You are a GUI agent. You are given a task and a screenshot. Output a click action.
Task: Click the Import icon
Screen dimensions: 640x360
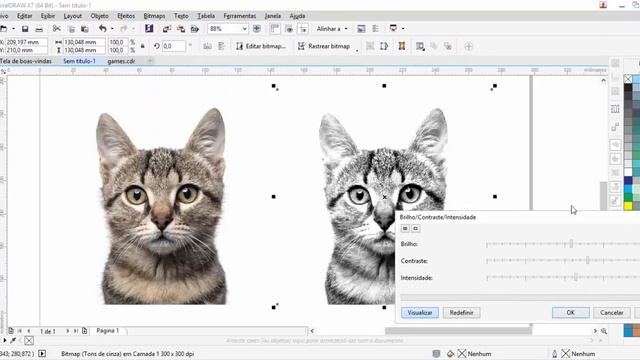[x=167, y=29]
